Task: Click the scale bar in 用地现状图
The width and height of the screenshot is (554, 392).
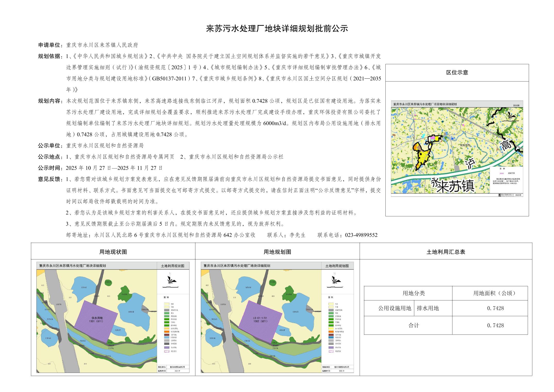Action: pyautogui.click(x=171, y=287)
